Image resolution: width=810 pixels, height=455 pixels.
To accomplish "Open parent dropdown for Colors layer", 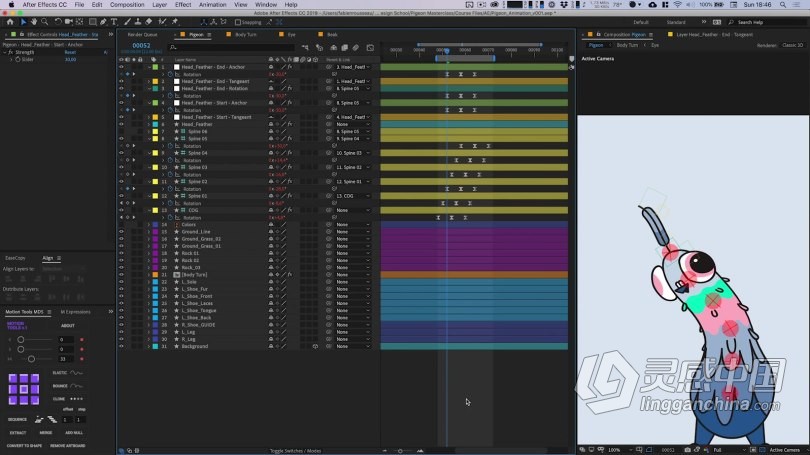I will pos(353,225).
